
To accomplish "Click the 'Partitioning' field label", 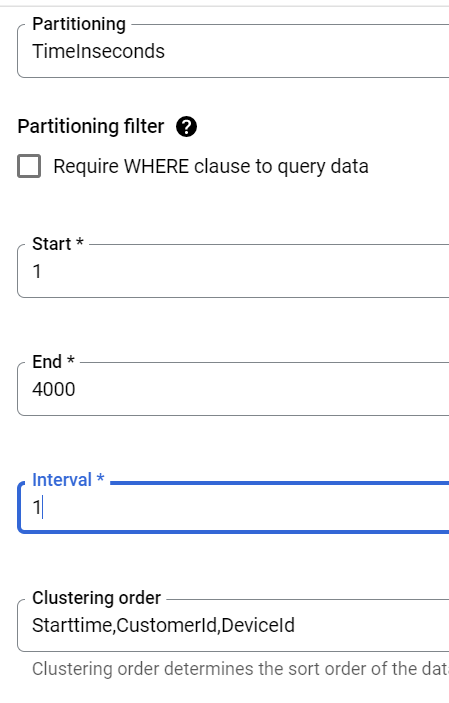I will tap(79, 24).
